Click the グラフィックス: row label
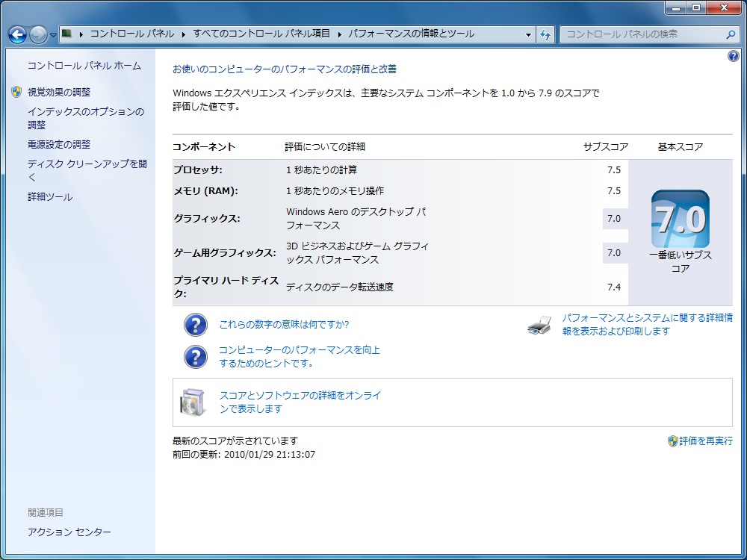The image size is (747, 560). tap(207, 219)
